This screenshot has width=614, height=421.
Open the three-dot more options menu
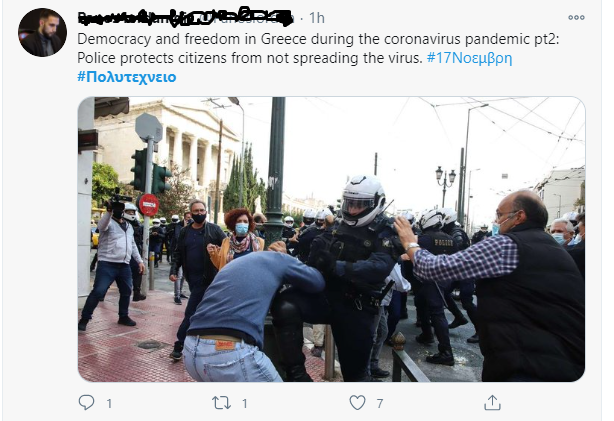pos(576,18)
